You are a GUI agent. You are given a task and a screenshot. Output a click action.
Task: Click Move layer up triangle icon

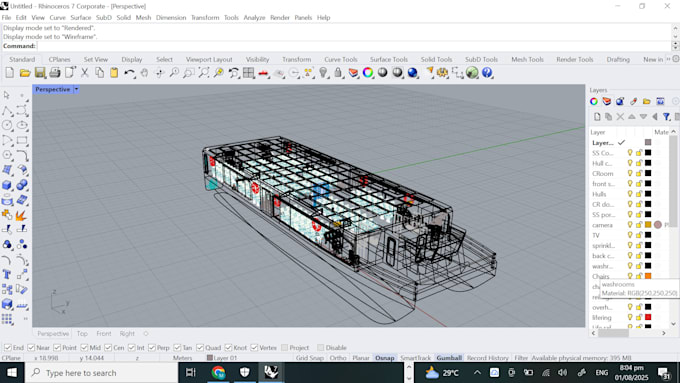click(632, 117)
